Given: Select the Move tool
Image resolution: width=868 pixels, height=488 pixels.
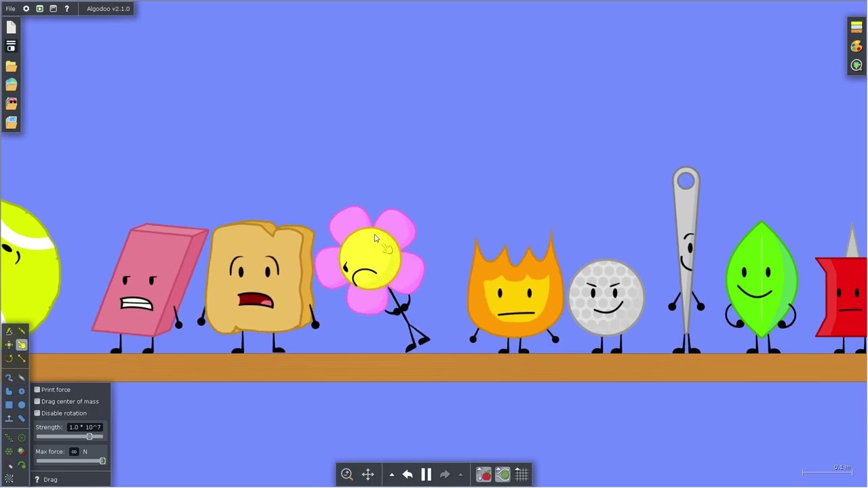Looking at the screenshot, I should pyautogui.click(x=9, y=345).
